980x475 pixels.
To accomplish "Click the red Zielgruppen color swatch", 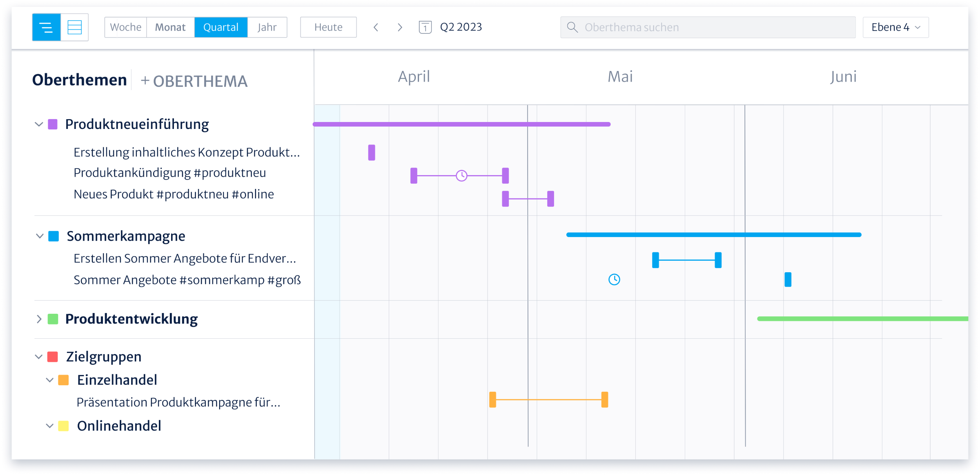I will [53, 357].
